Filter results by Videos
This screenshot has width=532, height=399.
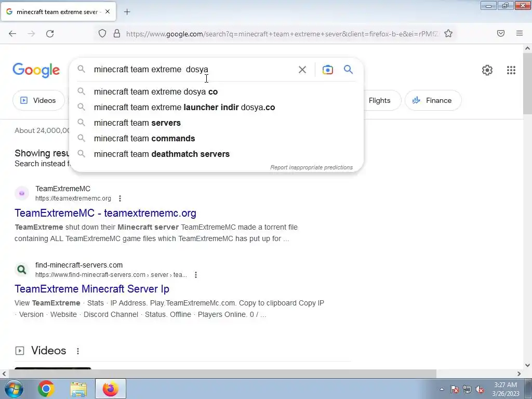tap(38, 100)
